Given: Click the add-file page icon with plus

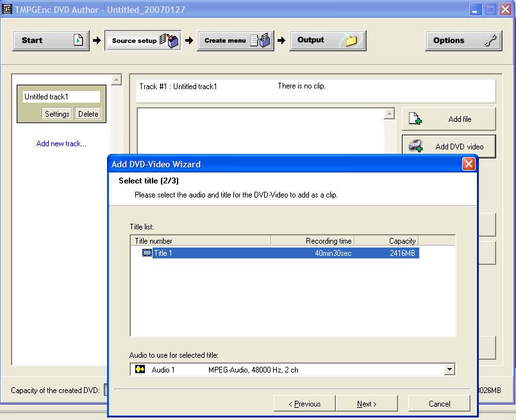Looking at the screenshot, I should (x=415, y=119).
